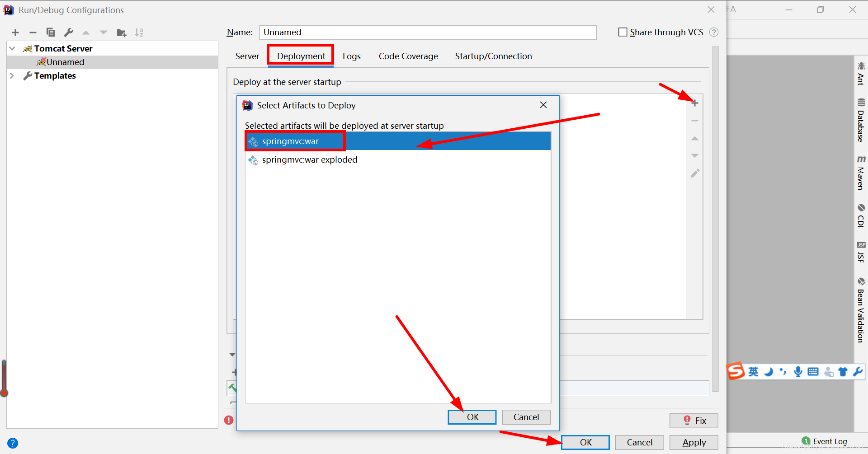868x454 pixels.
Task: Switch Sogou to English/Chinese mode
Action: (x=753, y=372)
